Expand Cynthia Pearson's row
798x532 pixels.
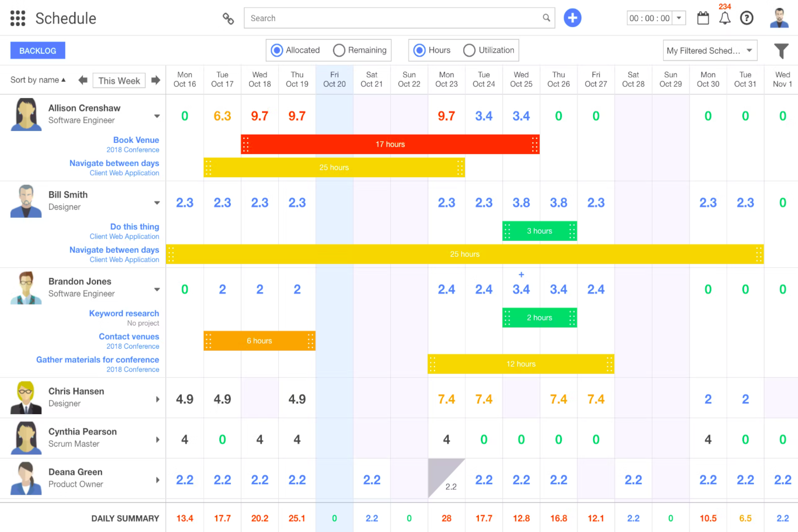tap(157, 440)
